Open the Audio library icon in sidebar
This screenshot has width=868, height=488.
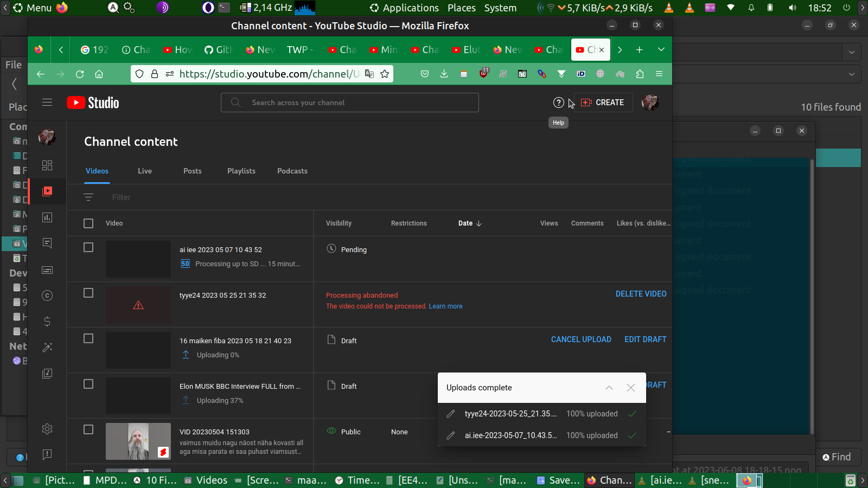tap(47, 373)
